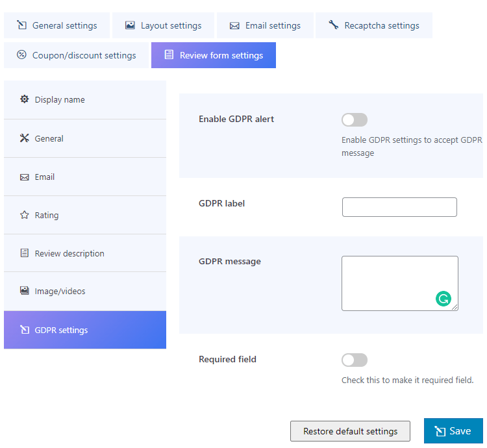Click the Rating star icon
This screenshot has height=448, width=487.
pos(24,215)
